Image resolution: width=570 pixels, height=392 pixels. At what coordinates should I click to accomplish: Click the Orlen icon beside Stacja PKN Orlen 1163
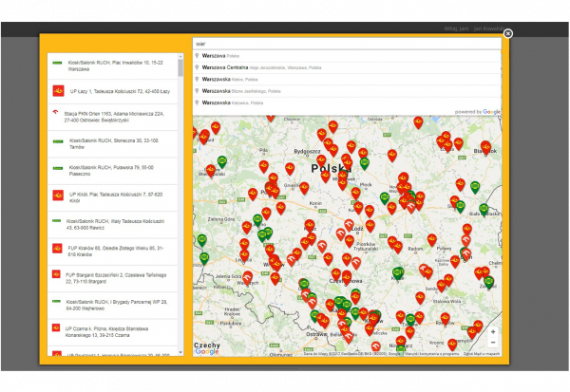58,115
